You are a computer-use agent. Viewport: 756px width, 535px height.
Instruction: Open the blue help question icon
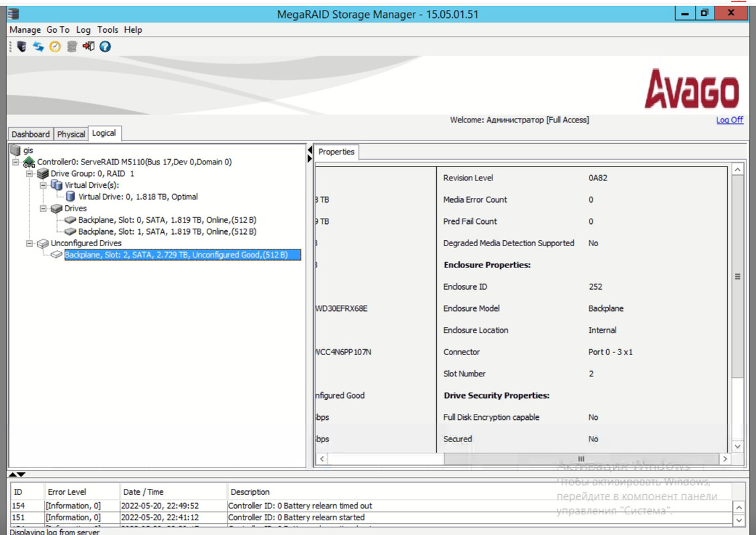[x=105, y=46]
